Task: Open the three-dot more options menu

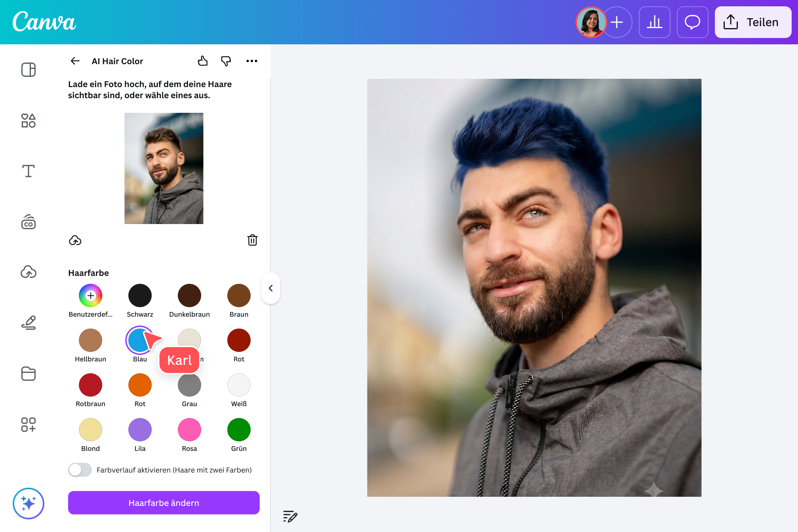Action: [x=252, y=61]
